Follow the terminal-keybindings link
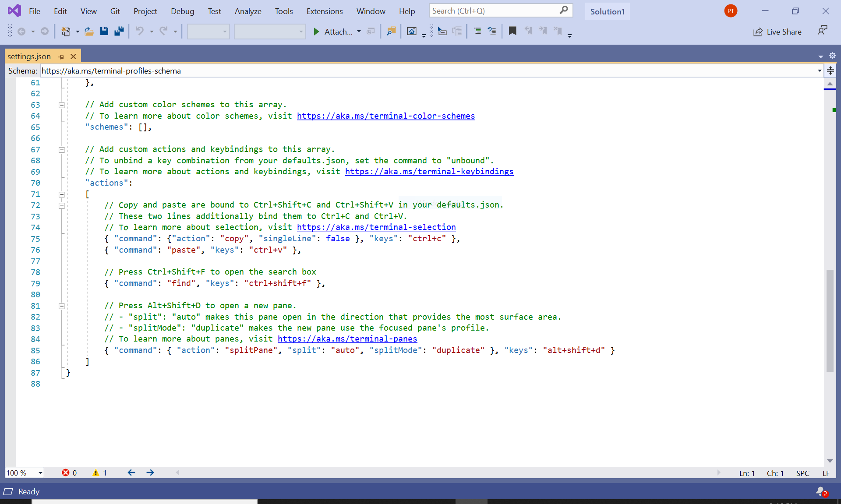Viewport: 841px width, 504px height. (x=429, y=172)
